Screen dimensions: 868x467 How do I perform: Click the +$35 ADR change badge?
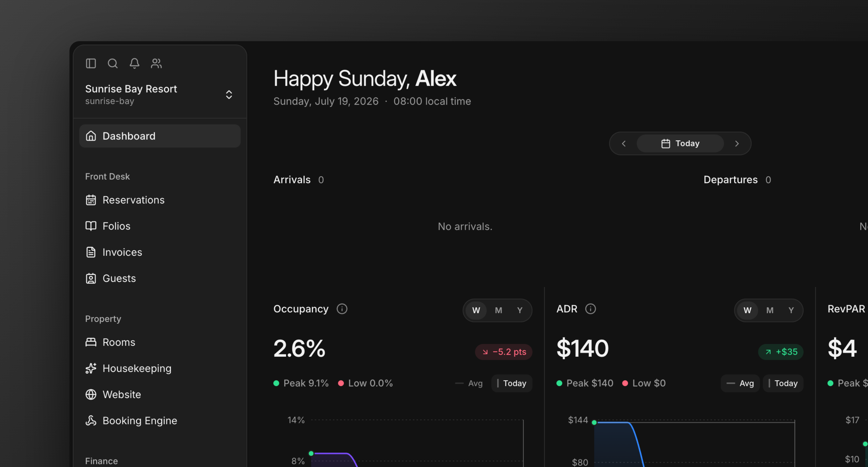(780, 352)
